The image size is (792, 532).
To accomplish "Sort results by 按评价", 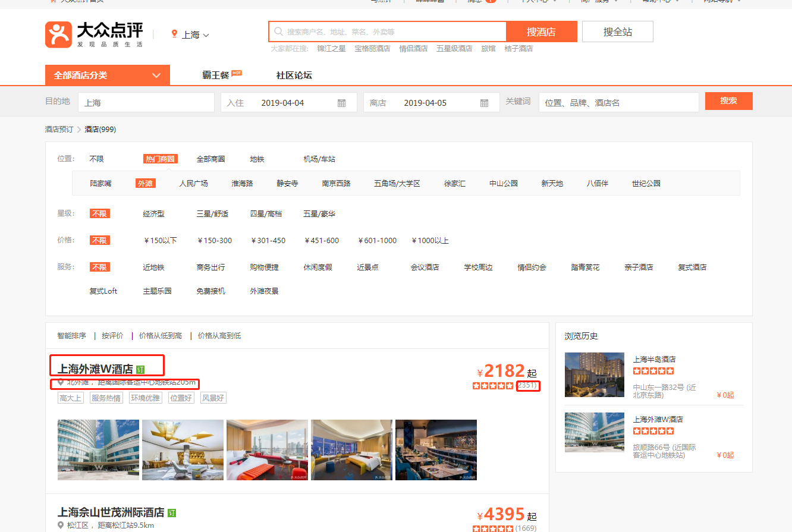I will [112, 335].
